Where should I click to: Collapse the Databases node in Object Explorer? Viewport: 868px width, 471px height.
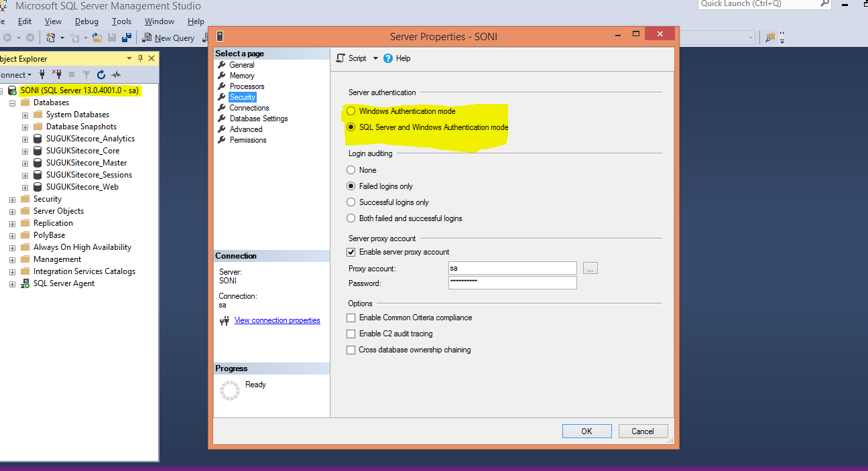[x=11, y=102]
